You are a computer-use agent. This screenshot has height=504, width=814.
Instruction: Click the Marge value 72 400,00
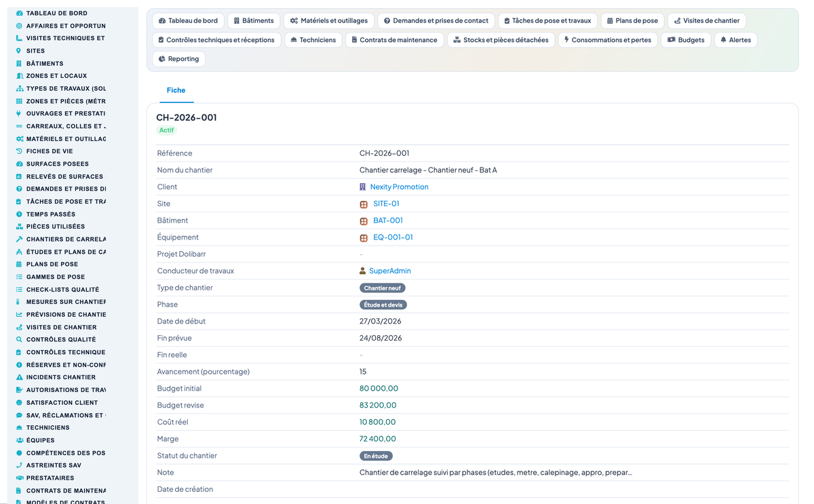378,439
